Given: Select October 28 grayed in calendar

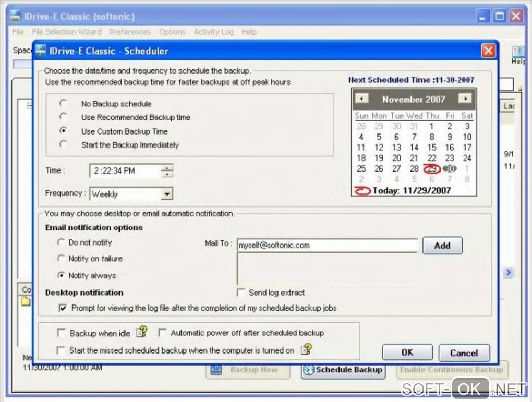Looking at the screenshot, I should pyautogui.click(x=361, y=127).
